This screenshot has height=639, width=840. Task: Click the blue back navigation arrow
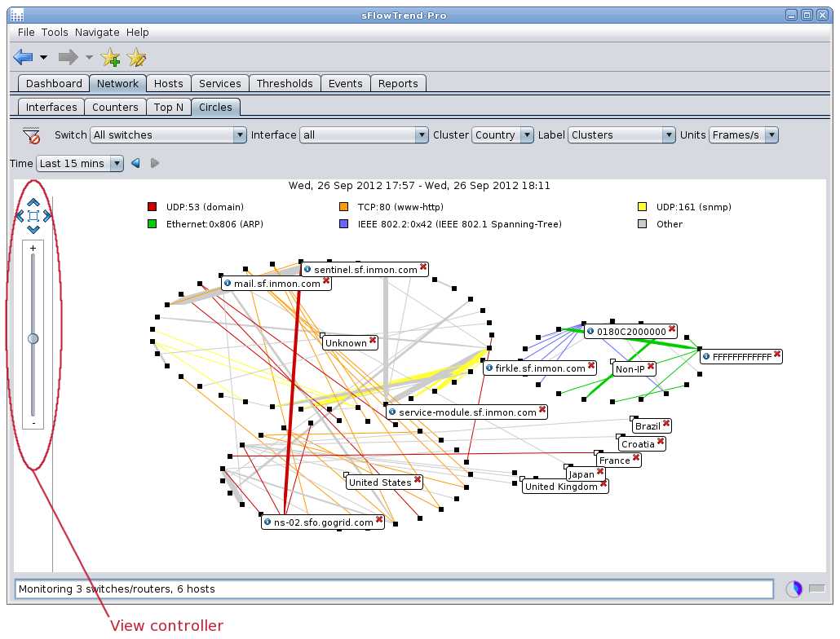pos(23,57)
